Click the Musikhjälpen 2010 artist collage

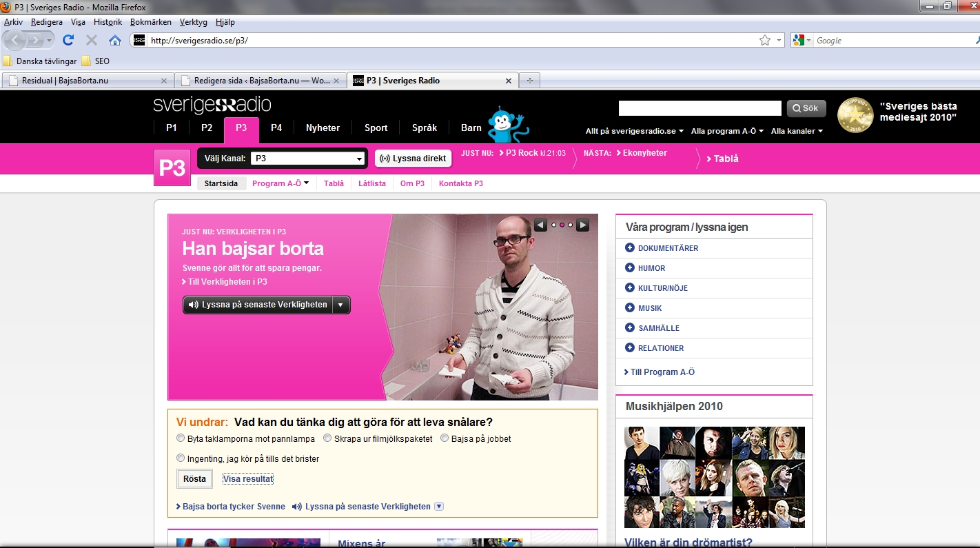coord(715,477)
